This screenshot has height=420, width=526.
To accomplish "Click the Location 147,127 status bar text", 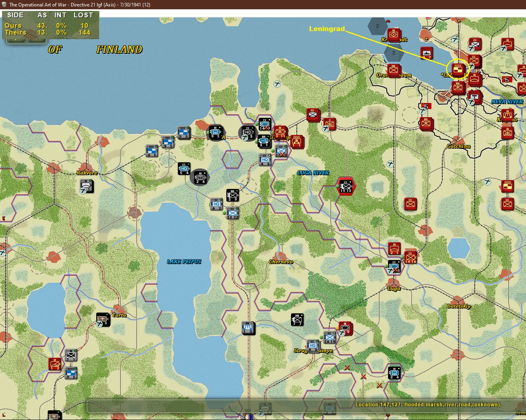I will coord(428,405).
